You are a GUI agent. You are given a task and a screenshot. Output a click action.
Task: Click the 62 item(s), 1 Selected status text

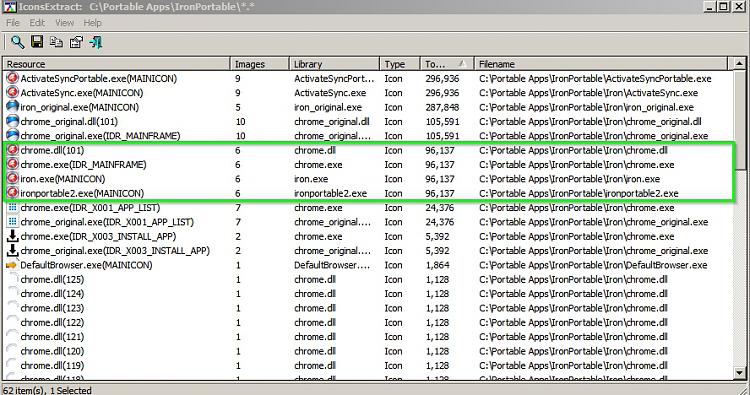click(47, 390)
